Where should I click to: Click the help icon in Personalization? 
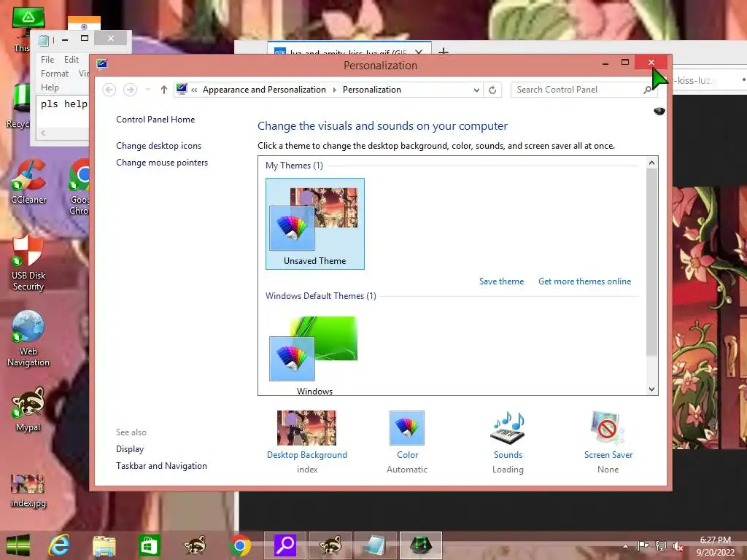[x=659, y=111]
